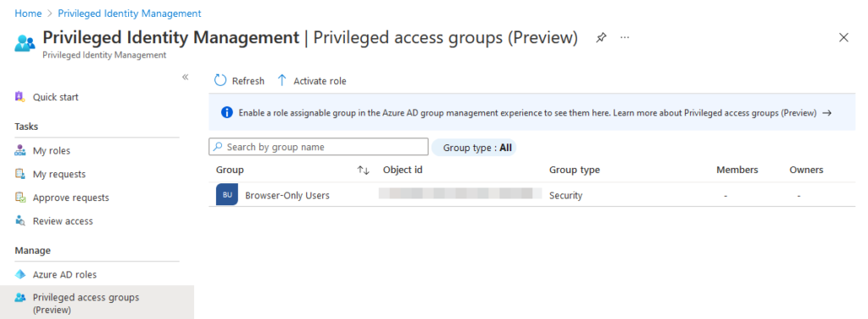Screen dimensions: 868x319
Task: Click the Azure AD roles diamond icon
Action: click(x=20, y=275)
